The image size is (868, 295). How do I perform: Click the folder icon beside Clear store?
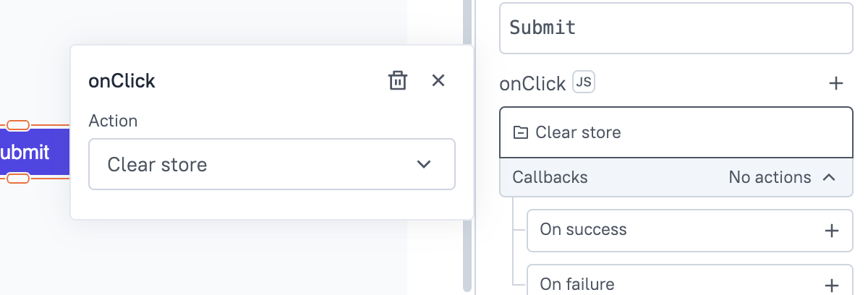tap(520, 133)
